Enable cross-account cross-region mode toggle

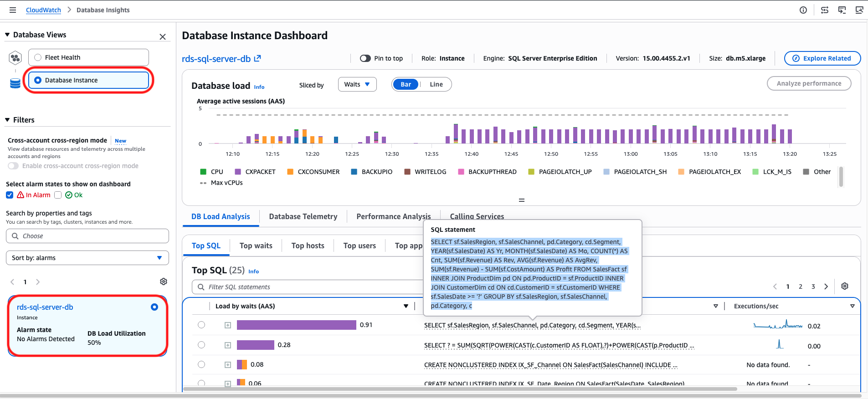click(13, 166)
